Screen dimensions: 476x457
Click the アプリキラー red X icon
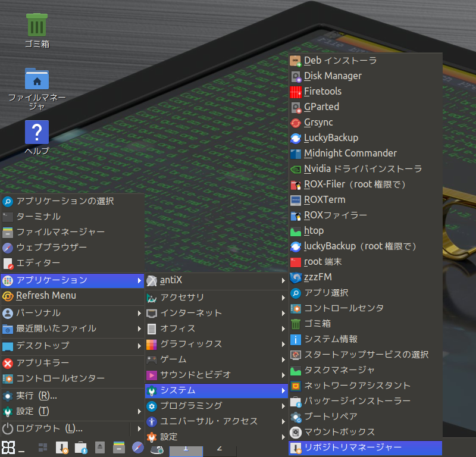pos(8,363)
